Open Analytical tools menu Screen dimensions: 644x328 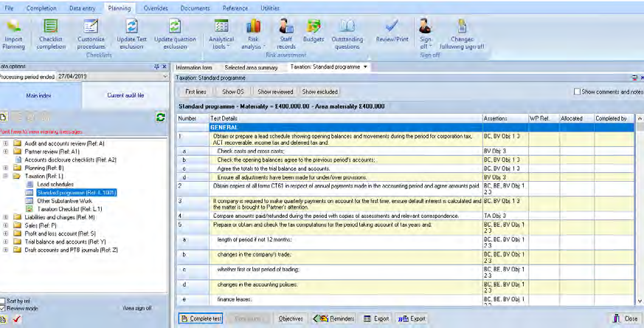pos(221,35)
